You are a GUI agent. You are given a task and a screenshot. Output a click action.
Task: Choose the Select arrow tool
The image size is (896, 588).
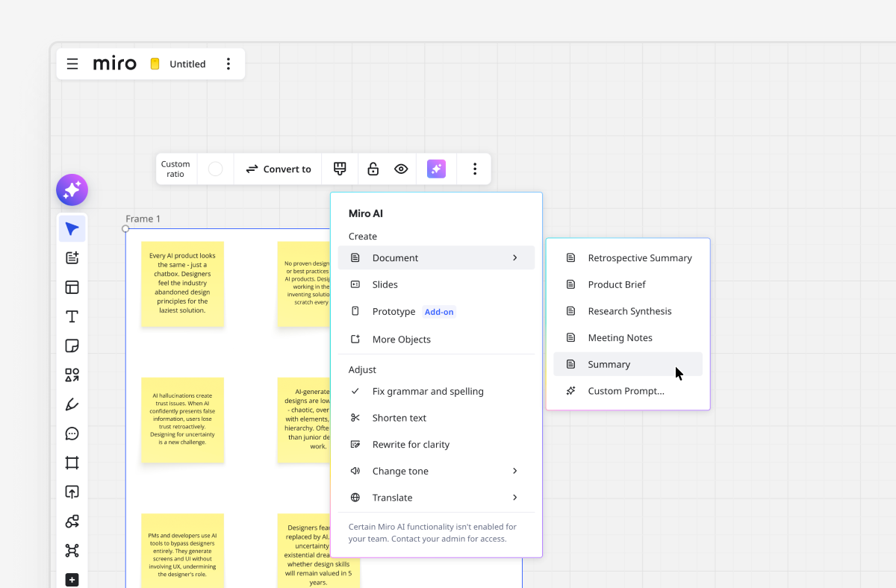click(72, 229)
